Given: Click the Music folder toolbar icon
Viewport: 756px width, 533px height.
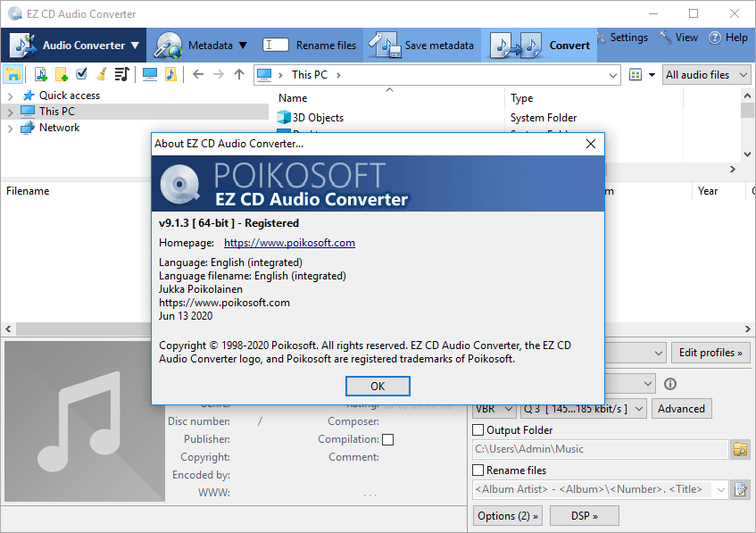Looking at the screenshot, I should (170, 74).
